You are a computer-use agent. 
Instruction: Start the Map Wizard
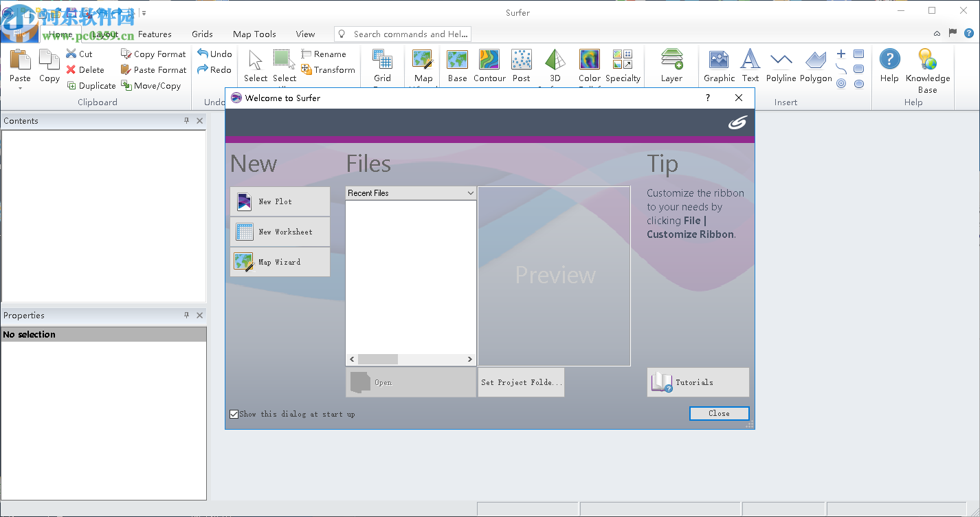(x=280, y=262)
